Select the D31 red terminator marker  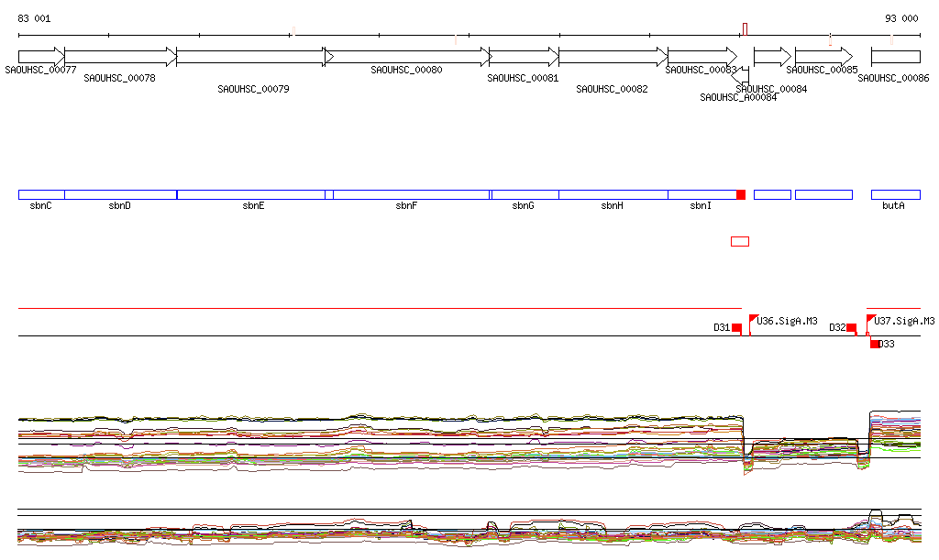coord(736,327)
